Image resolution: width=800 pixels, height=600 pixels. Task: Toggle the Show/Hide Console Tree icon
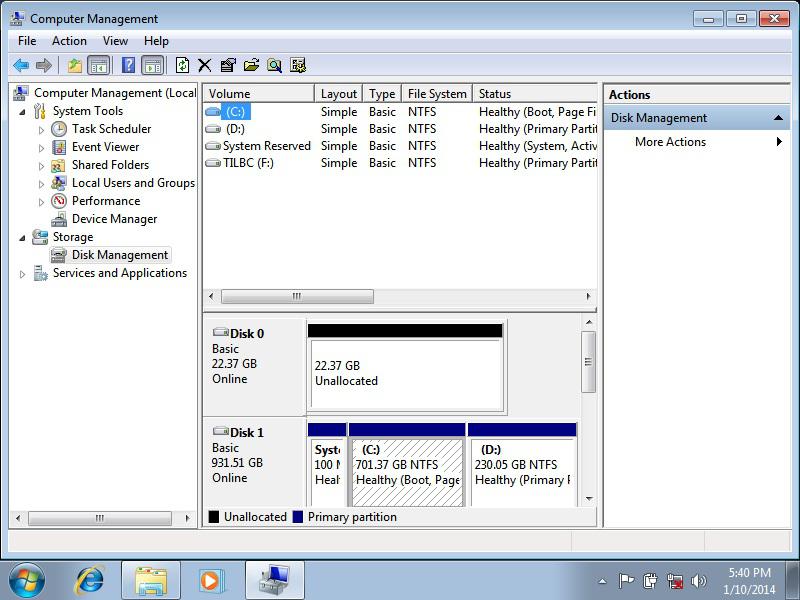pos(98,65)
